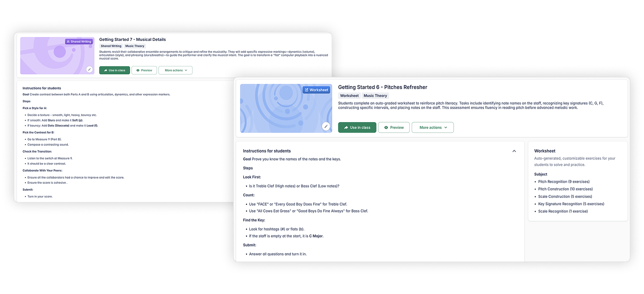Select the Music Theory tag under Pitches Refresher

coord(375,96)
